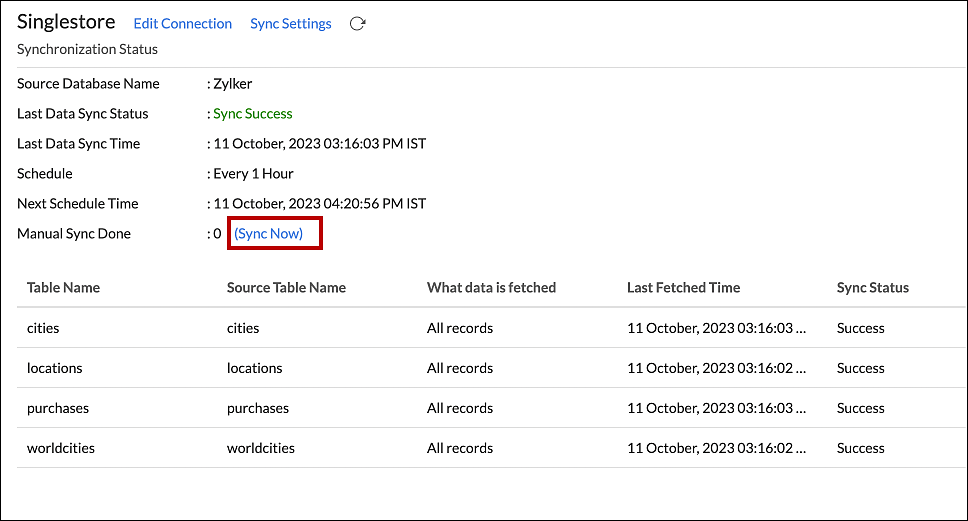Click the last fetched time for locations
Screen dimensions: 968x521
click(x=716, y=368)
